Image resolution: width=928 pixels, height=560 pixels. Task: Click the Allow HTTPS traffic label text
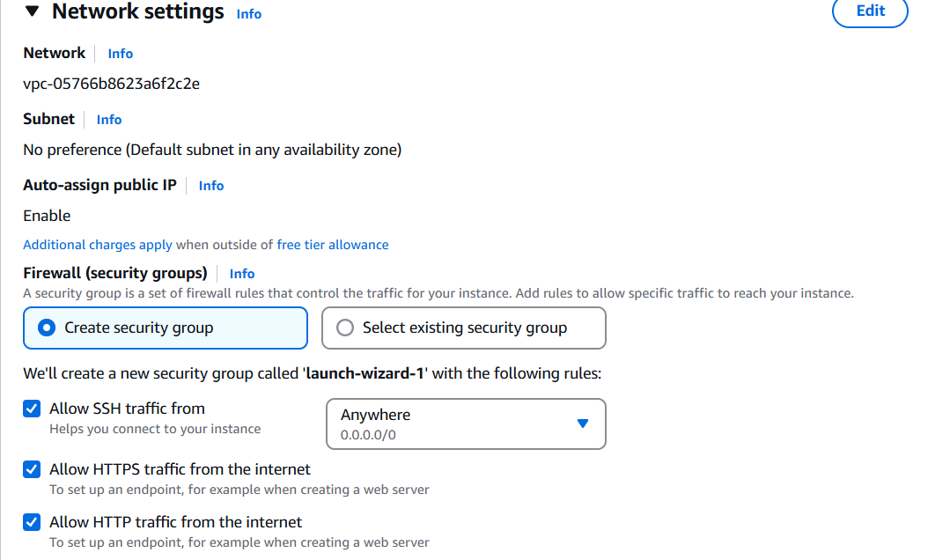(180, 469)
